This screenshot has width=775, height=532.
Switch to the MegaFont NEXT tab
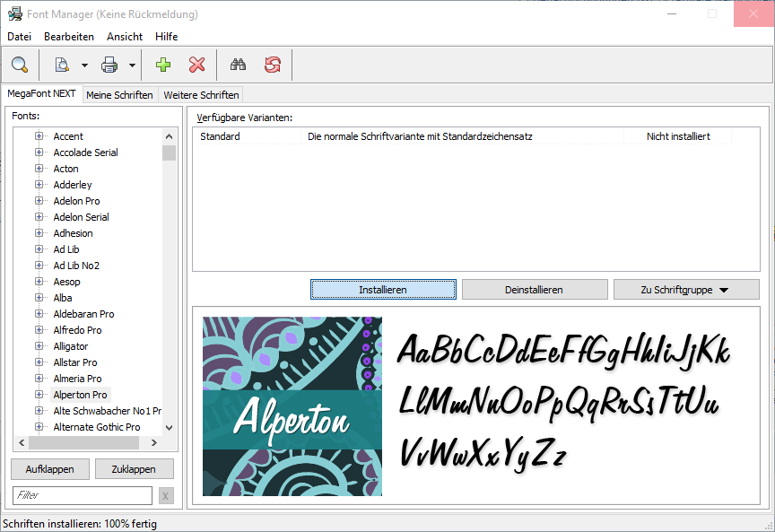click(x=41, y=93)
